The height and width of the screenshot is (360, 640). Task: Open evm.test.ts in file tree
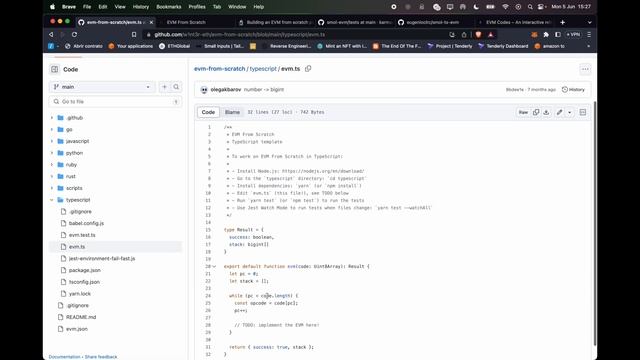pos(82,235)
